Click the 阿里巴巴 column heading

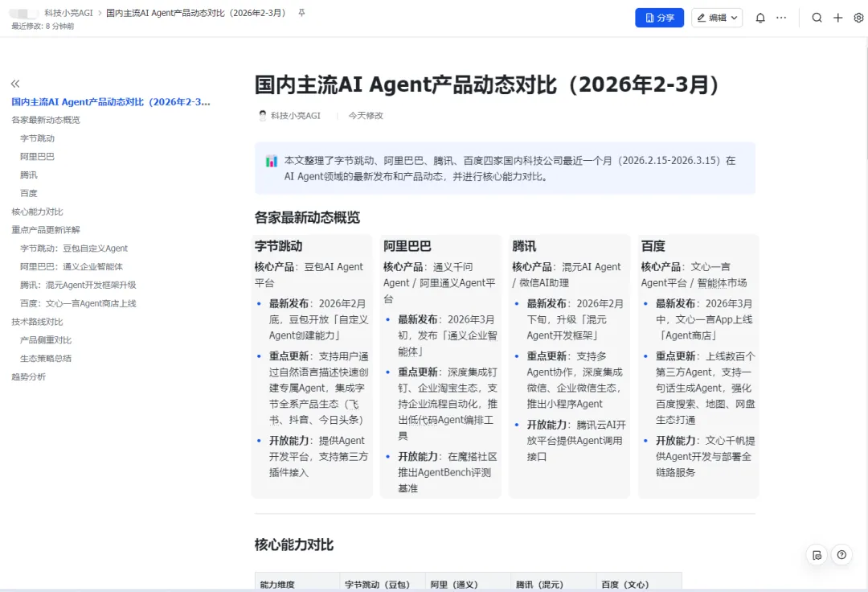407,246
